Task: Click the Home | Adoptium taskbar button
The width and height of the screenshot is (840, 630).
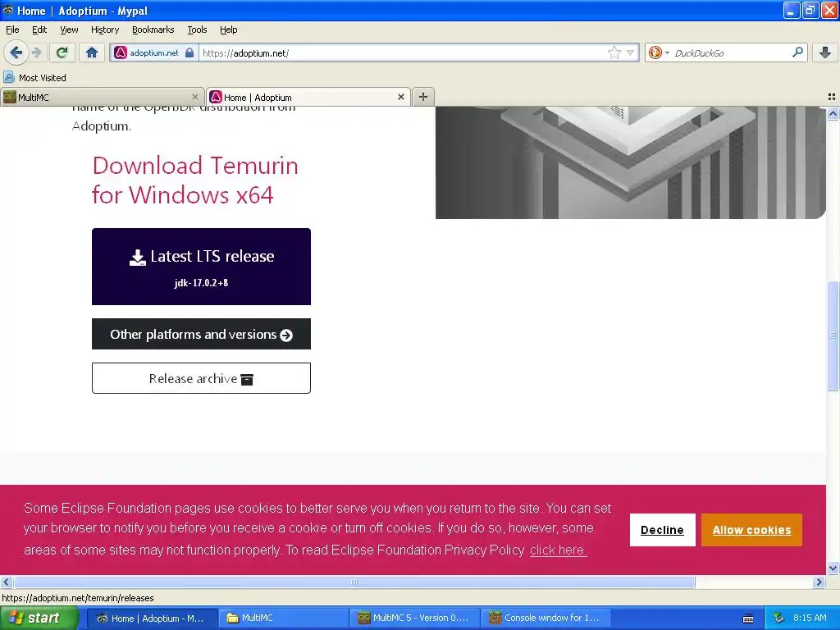Action: [x=152, y=618]
